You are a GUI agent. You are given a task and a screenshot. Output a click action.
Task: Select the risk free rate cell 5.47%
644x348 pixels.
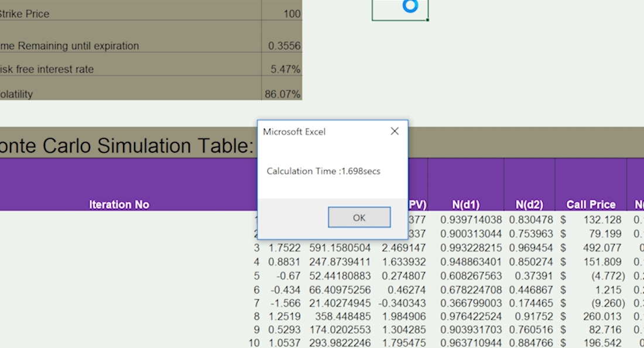[282, 69]
